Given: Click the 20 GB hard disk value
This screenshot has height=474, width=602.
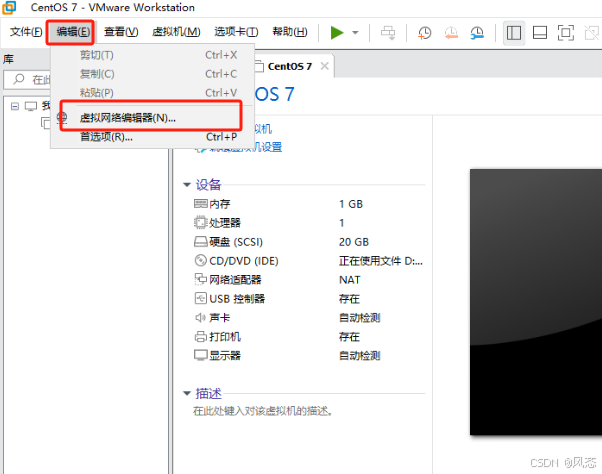Looking at the screenshot, I should click(x=354, y=242).
